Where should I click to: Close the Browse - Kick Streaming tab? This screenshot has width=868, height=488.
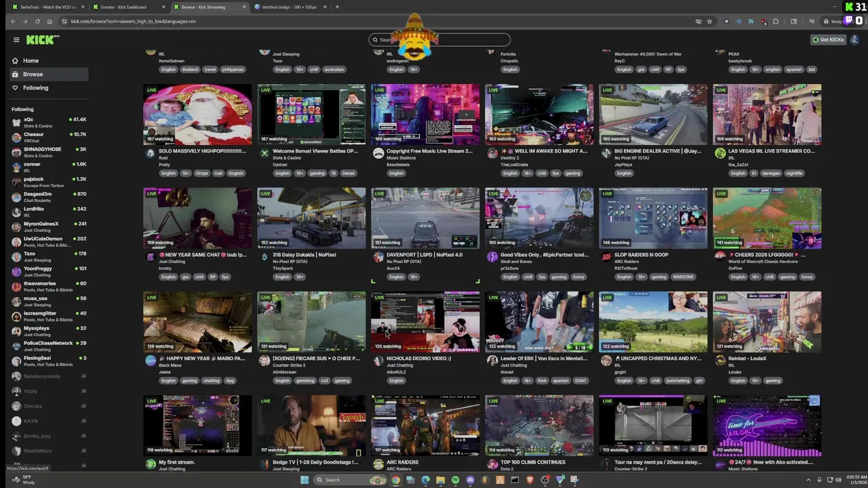click(244, 7)
